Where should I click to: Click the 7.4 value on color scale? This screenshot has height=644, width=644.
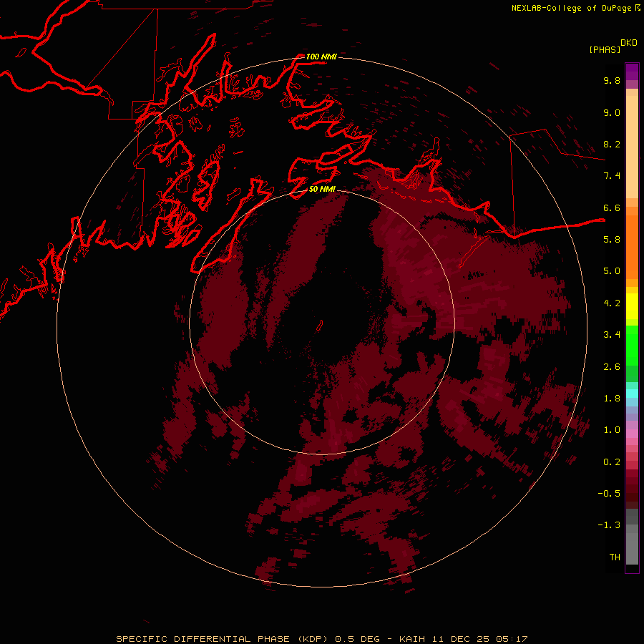click(x=612, y=176)
